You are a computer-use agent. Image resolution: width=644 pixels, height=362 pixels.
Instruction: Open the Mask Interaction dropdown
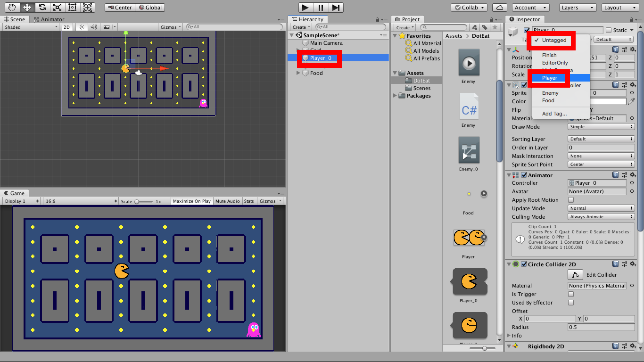tap(602, 156)
